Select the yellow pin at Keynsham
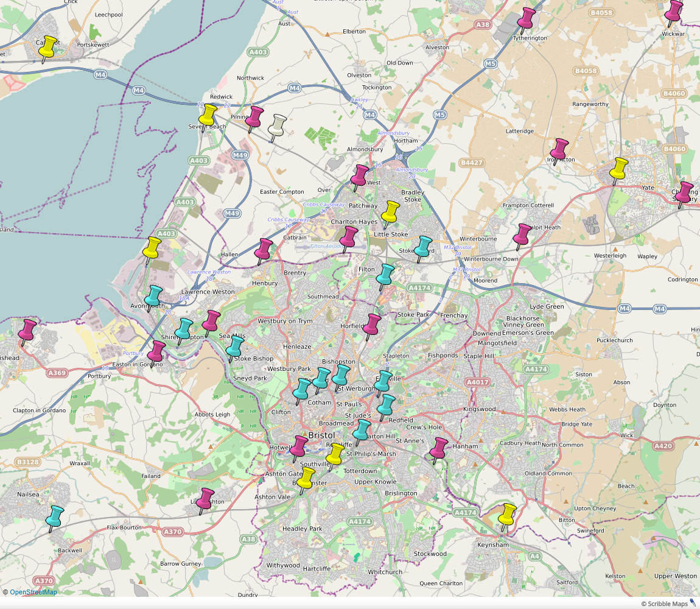 (507, 515)
